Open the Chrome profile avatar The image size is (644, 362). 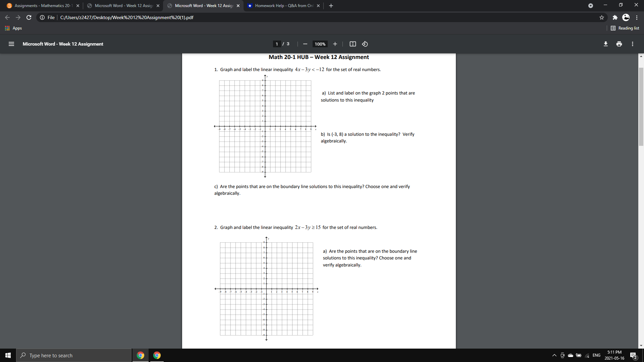click(x=626, y=17)
